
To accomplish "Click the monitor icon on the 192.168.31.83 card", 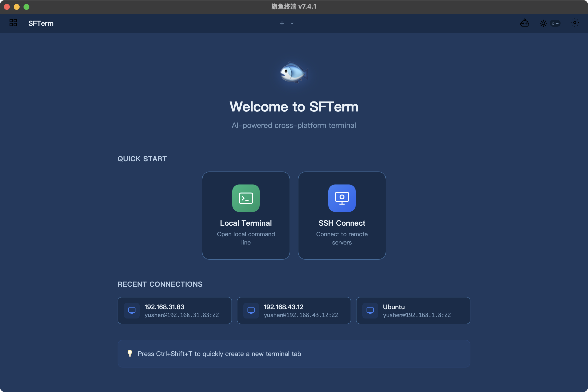I will coord(132,310).
